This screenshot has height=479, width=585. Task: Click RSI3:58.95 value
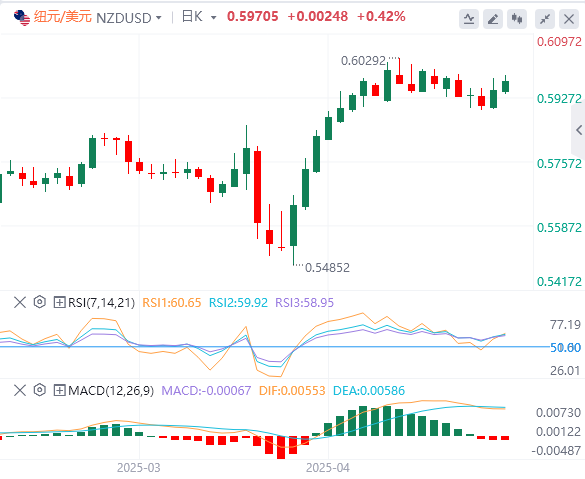point(304,303)
